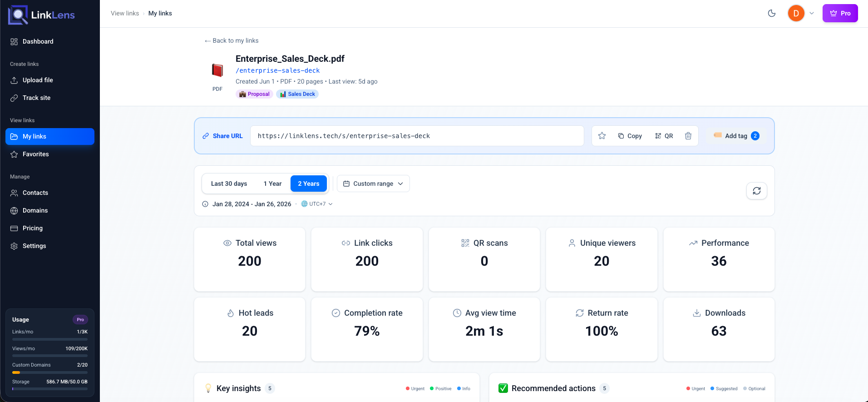Click the Total views eye icon
Viewport: 868px width, 402px height.
(227, 243)
